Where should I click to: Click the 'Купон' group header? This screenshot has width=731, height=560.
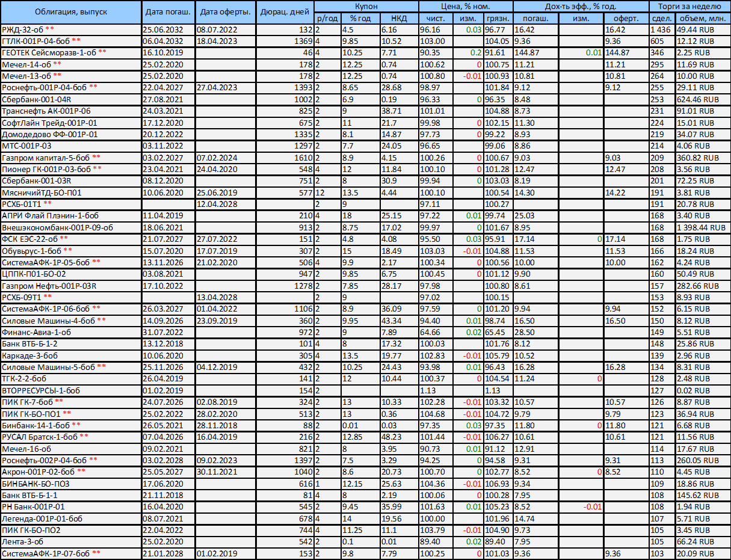[366, 7]
